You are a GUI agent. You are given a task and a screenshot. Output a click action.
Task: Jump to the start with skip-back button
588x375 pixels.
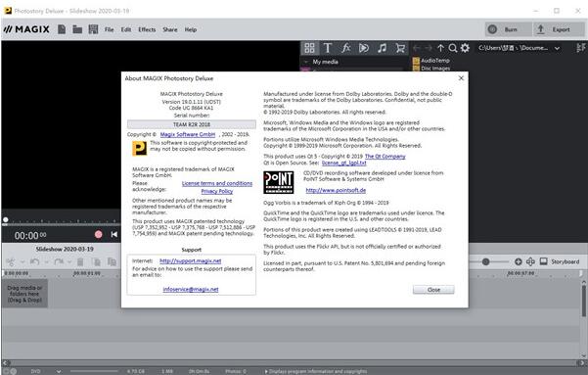click(x=114, y=234)
